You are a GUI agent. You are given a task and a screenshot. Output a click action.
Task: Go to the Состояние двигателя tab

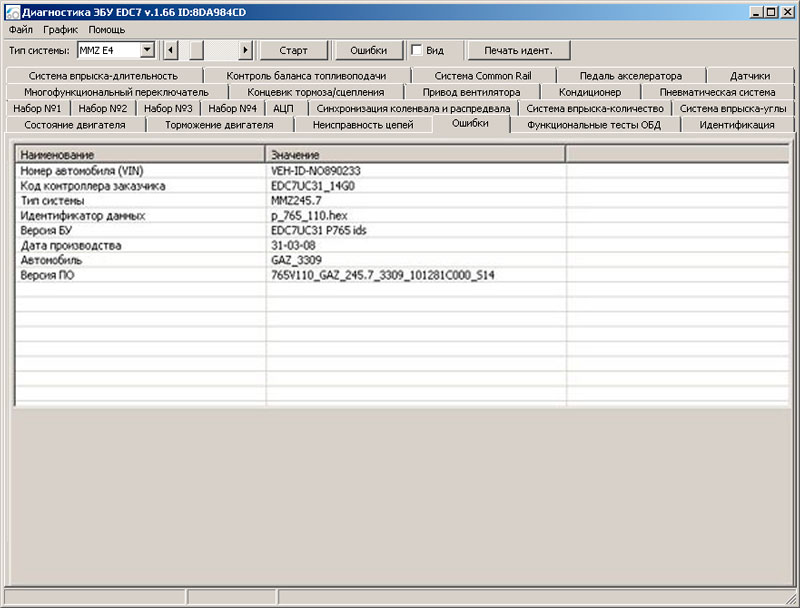(75, 125)
